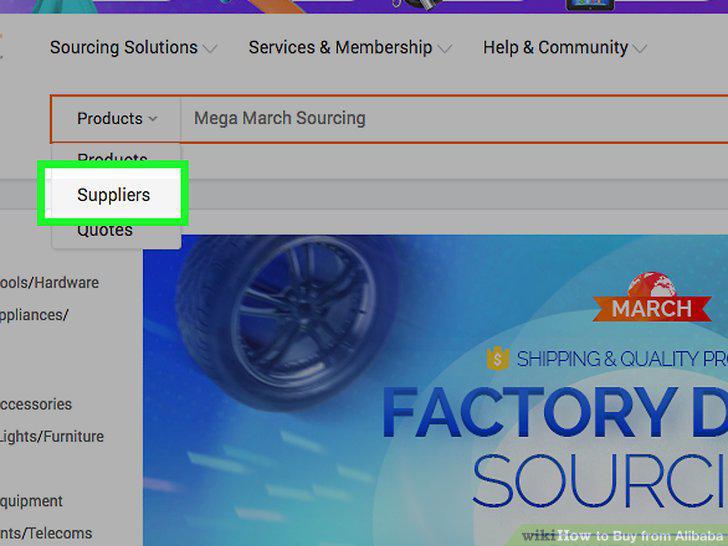Expand the chevron next to Sourcing Solutions
Viewport: 728px width, 546px height.
click(x=209, y=48)
